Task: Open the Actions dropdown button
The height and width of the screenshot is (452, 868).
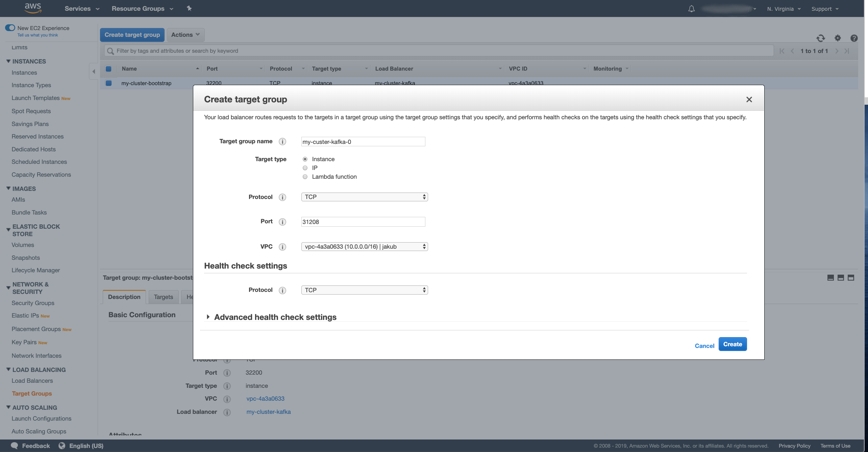Action: pyautogui.click(x=185, y=35)
